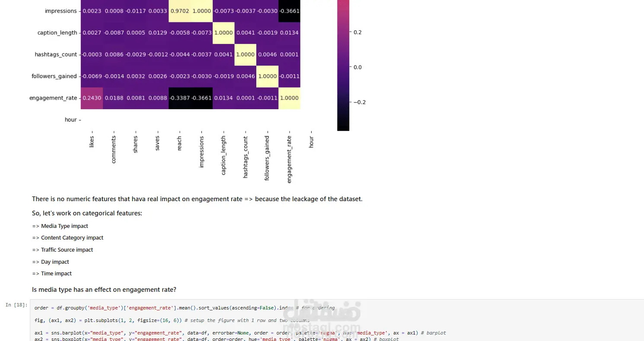Image resolution: width=644 pixels, height=341 pixels.
Task: Click the In [18] cell prompt
Action: pyautogui.click(x=16, y=305)
